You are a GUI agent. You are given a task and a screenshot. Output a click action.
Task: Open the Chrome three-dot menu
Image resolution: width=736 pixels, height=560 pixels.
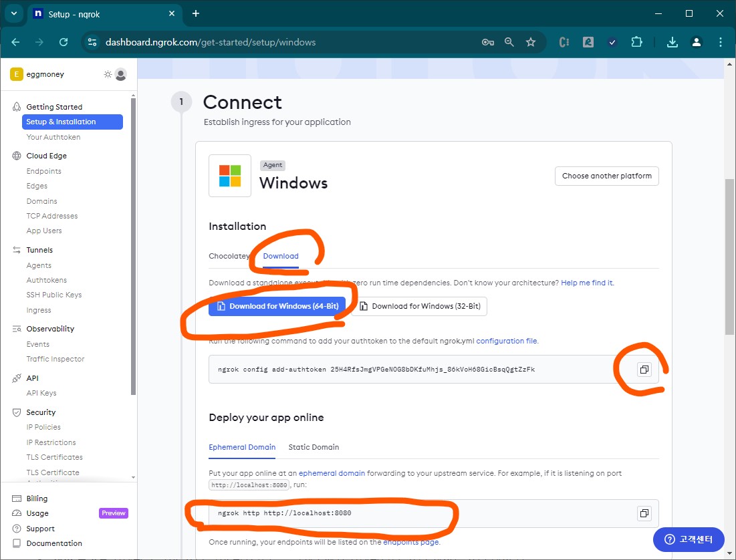(721, 42)
